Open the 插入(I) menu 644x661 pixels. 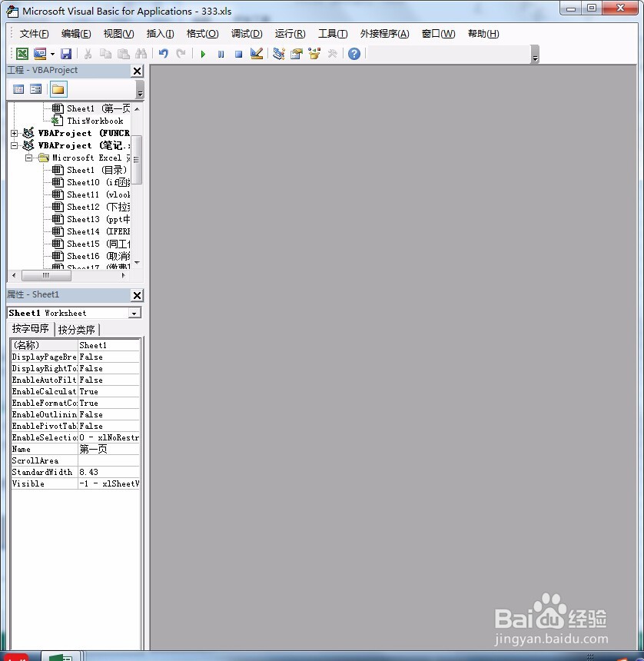click(x=160, y=34)
